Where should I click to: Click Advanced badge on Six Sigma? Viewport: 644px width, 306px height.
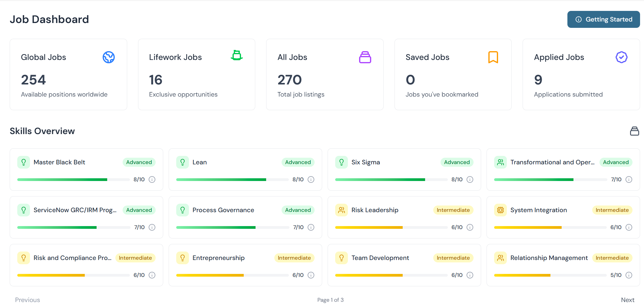[x=457, y=162]
